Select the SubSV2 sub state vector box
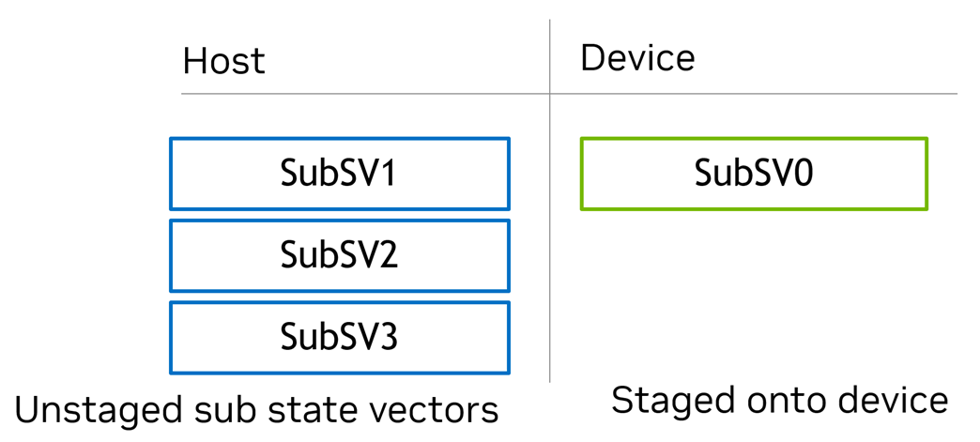980x442 pixels. [339, 255]
